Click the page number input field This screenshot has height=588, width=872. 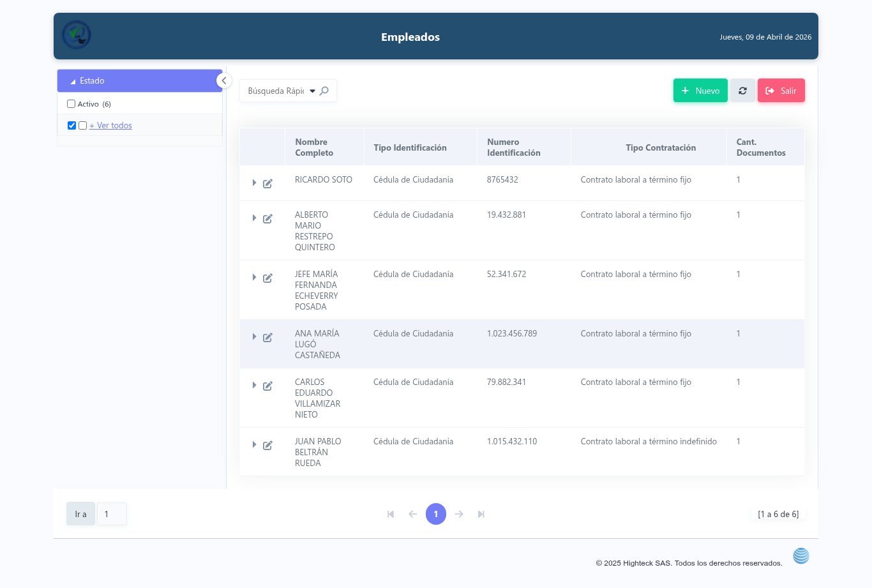point(112,514)
